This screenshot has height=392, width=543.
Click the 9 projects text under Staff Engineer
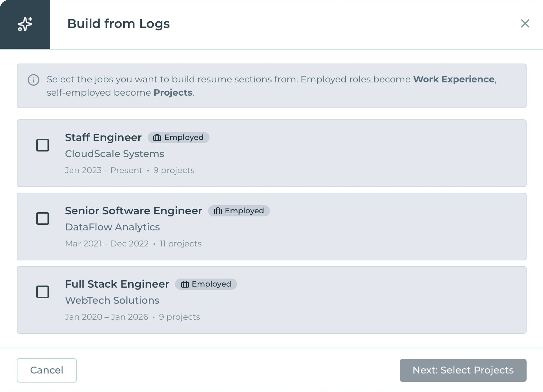tap(174, 170)
